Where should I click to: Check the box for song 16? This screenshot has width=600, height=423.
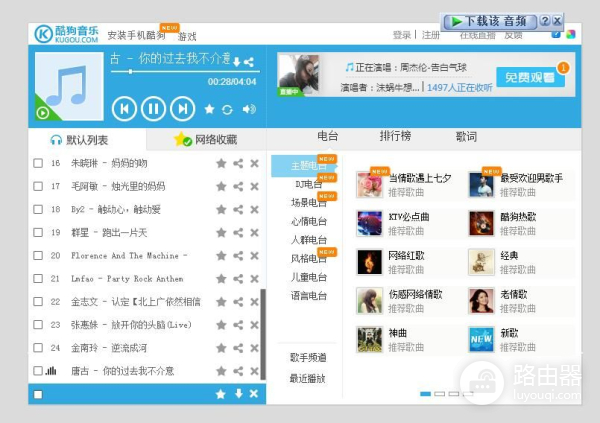pos(38,163)
